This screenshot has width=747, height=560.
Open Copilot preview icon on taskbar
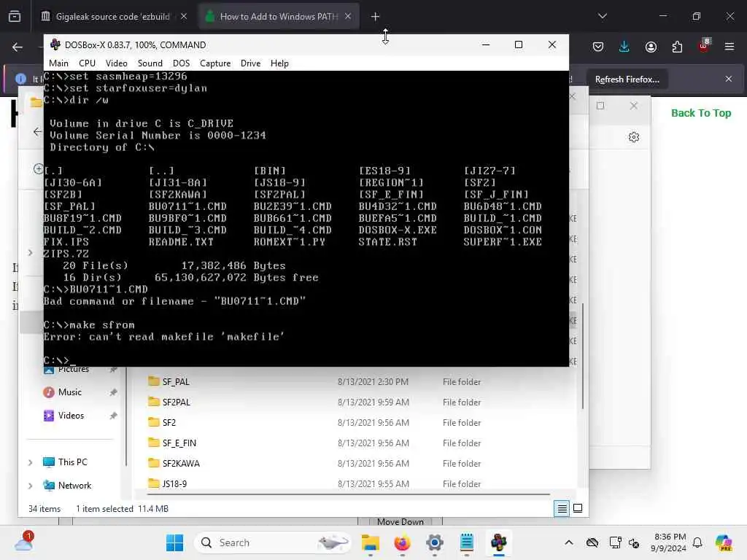click(724, 542)
